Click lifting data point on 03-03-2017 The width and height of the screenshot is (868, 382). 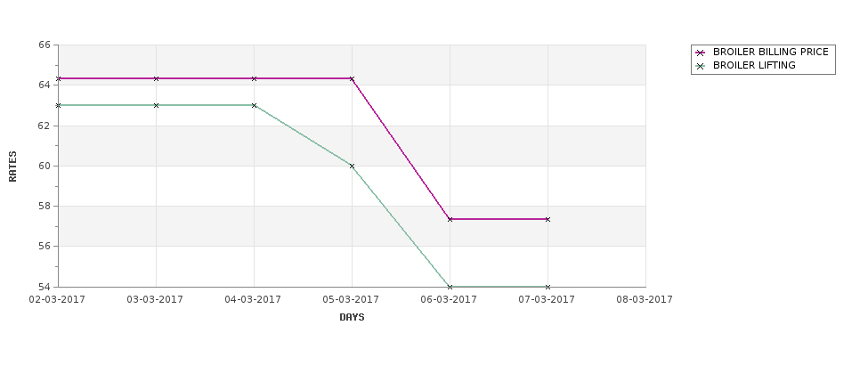tap(156, 105)
